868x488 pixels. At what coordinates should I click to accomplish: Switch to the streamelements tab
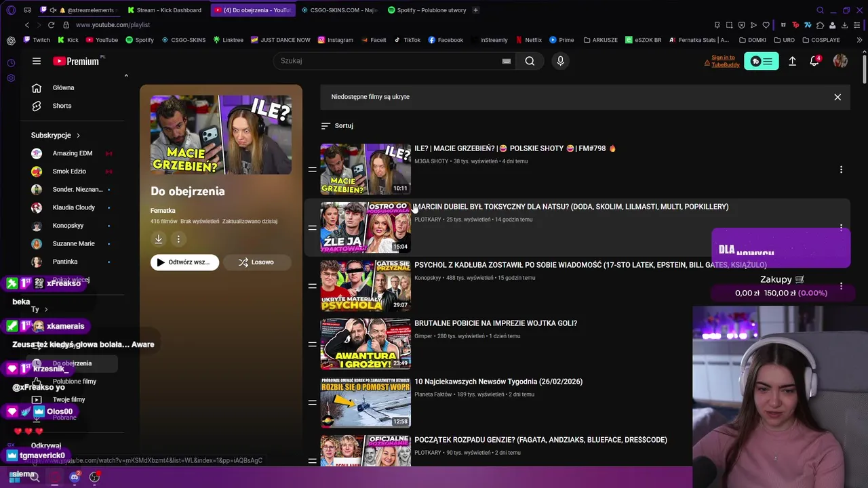pos(80,10)
